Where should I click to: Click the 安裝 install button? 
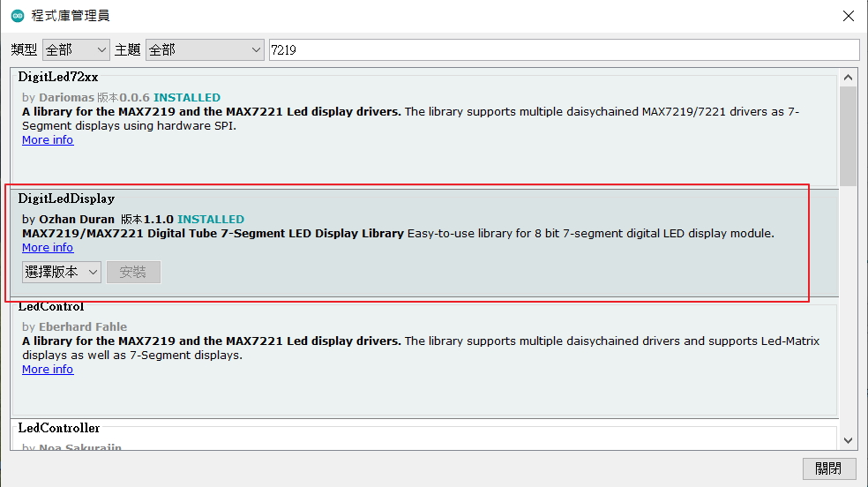[x=133, y=273]
